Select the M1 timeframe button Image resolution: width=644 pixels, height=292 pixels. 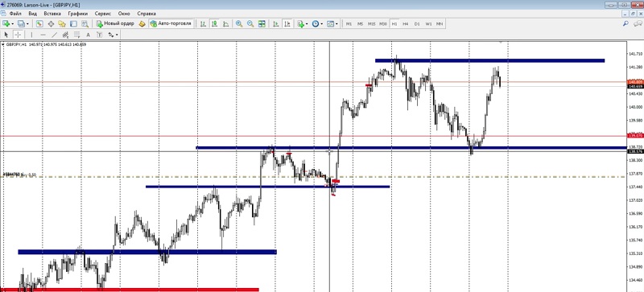349,24
